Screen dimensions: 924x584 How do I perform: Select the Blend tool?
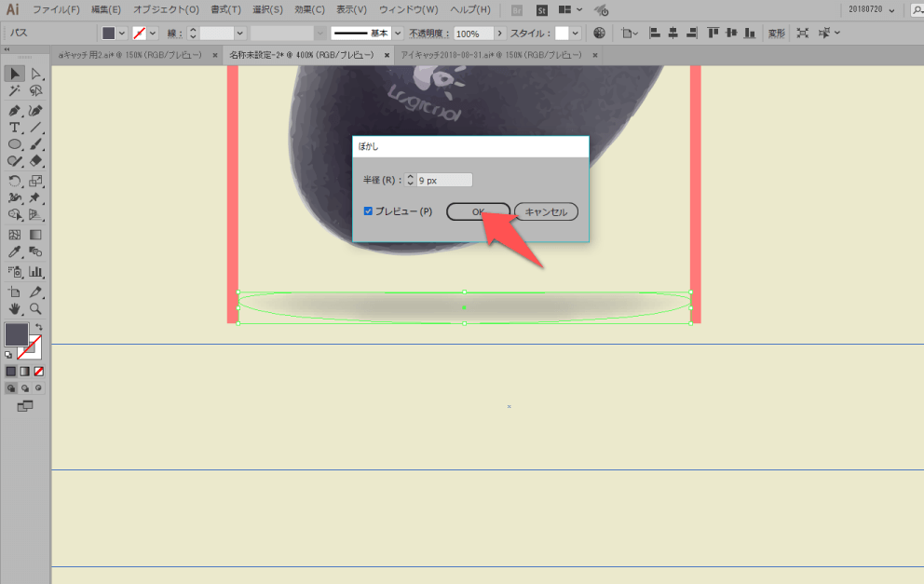pyautogui.click(x=36, y=251)
